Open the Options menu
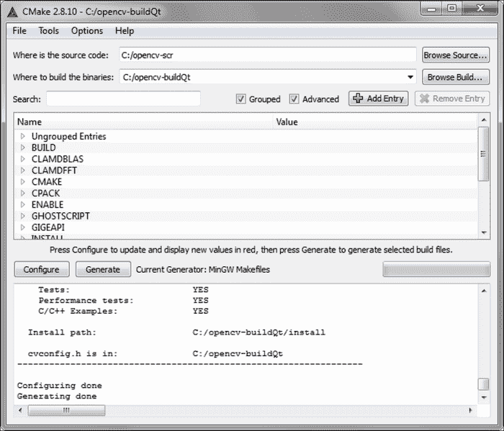504x431 pixels. tap(87, 31)
